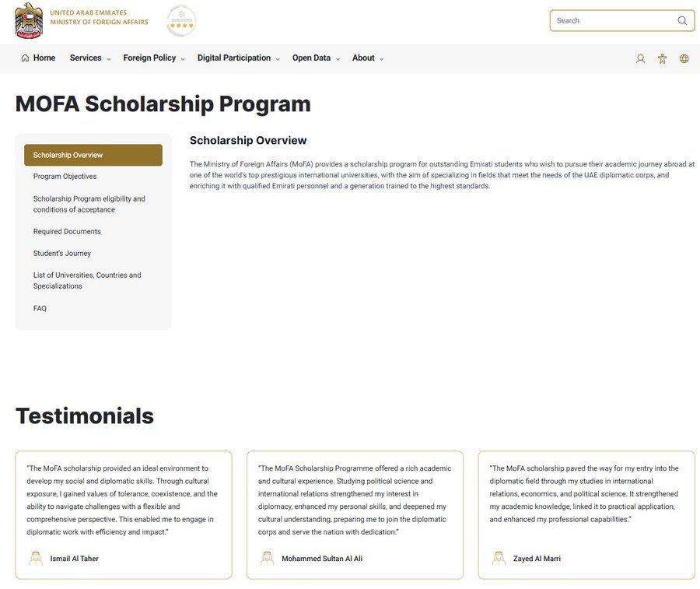Click Zayed Al Marri avatar icon
This screenshot has height=589, width=700.
tap(499, 558)
